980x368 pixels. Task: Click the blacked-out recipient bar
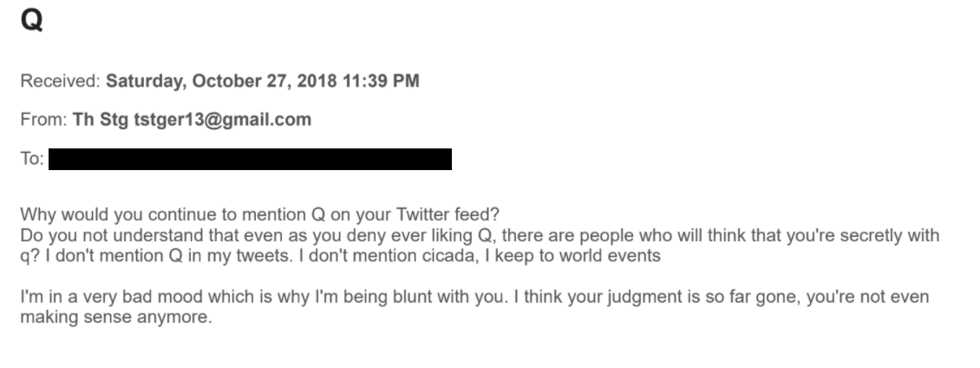250,159
